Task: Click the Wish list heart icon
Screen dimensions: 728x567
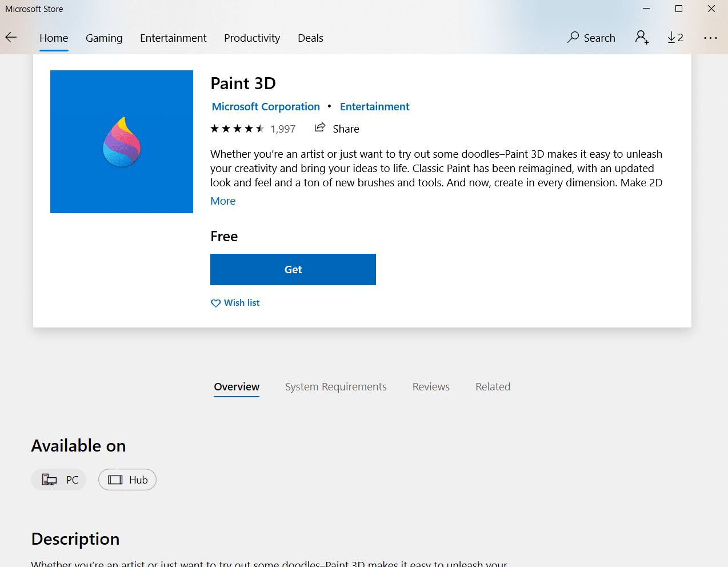Action: click(215, 303)
